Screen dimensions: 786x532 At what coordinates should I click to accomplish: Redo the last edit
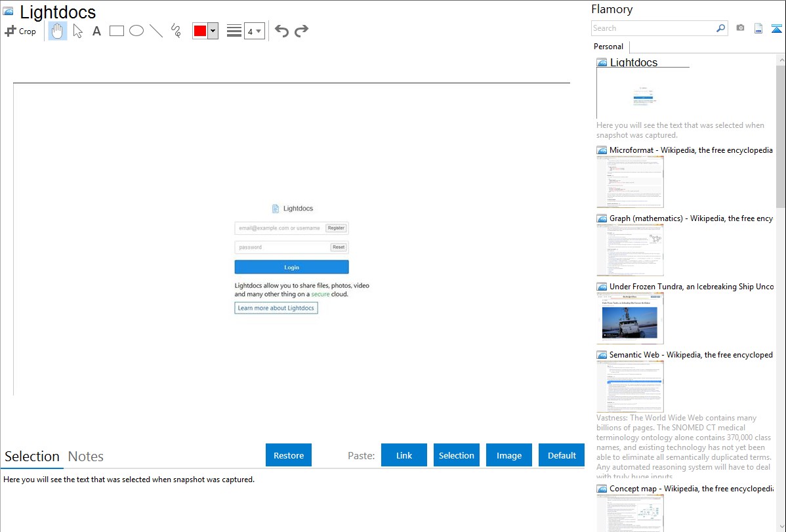(x=301, y=31)
